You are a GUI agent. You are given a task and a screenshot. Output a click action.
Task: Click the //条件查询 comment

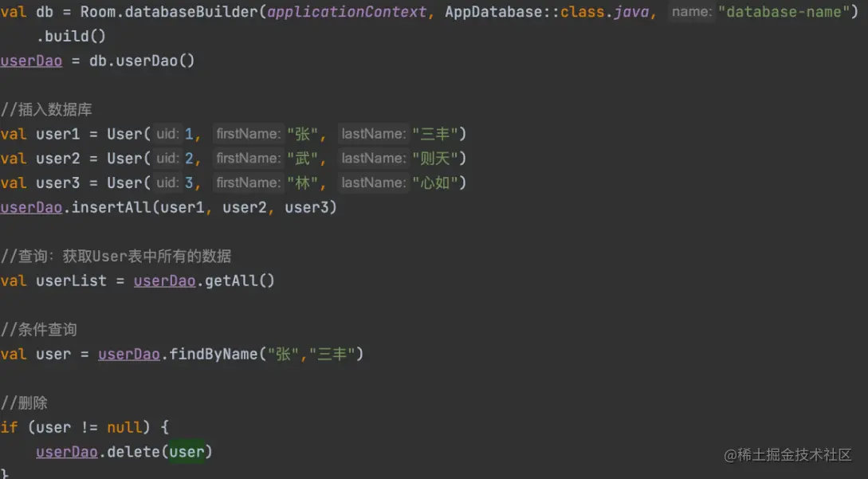pos(39,329)
